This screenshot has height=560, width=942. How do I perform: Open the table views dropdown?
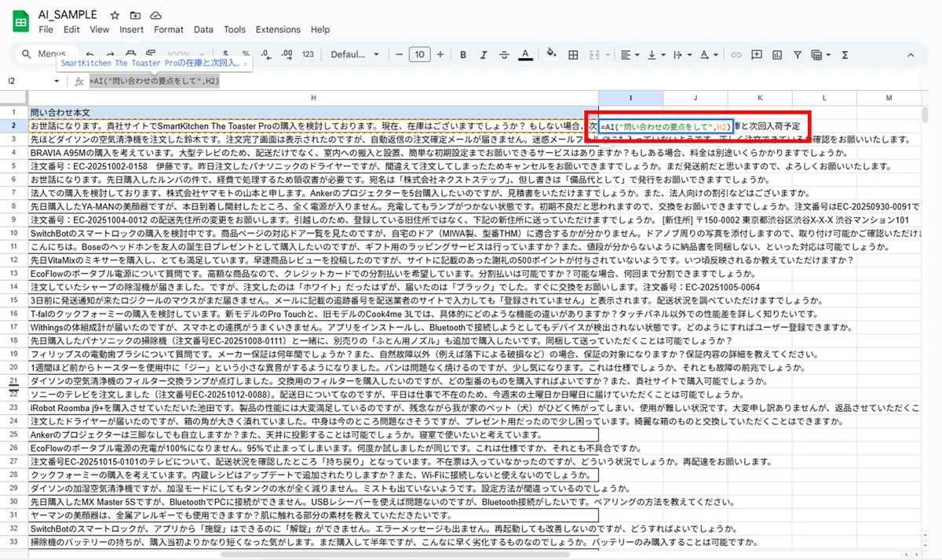pos(821,55)
